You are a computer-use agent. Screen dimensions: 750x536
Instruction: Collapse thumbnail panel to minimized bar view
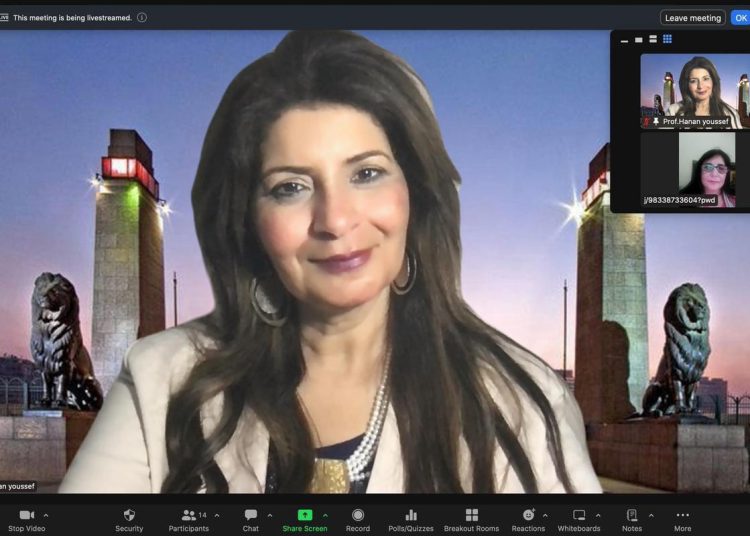coord(624,41)
